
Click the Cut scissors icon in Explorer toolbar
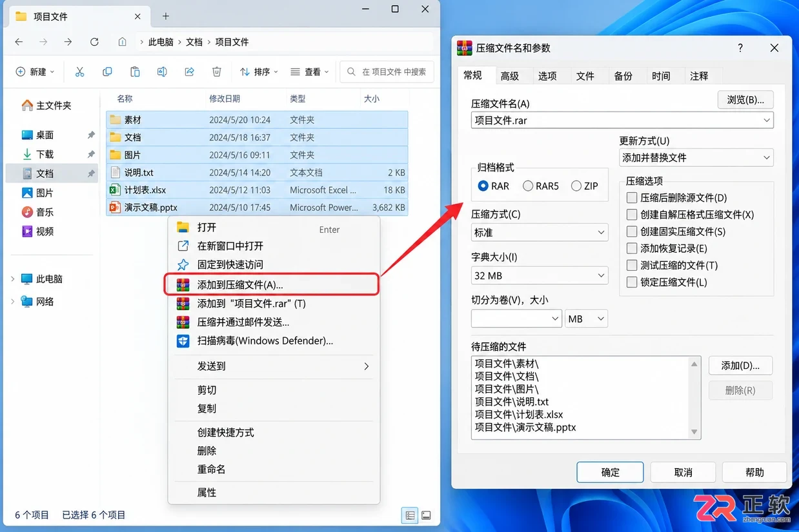coord(80,72)
